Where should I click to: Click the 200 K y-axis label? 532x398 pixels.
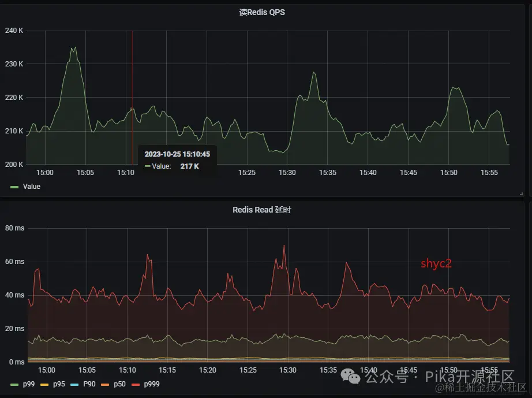pyautogui.click(x=14, y=165)
